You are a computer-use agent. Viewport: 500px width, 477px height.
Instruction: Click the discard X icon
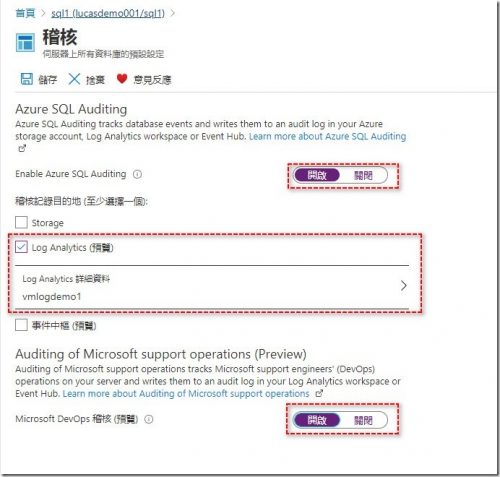74,79
